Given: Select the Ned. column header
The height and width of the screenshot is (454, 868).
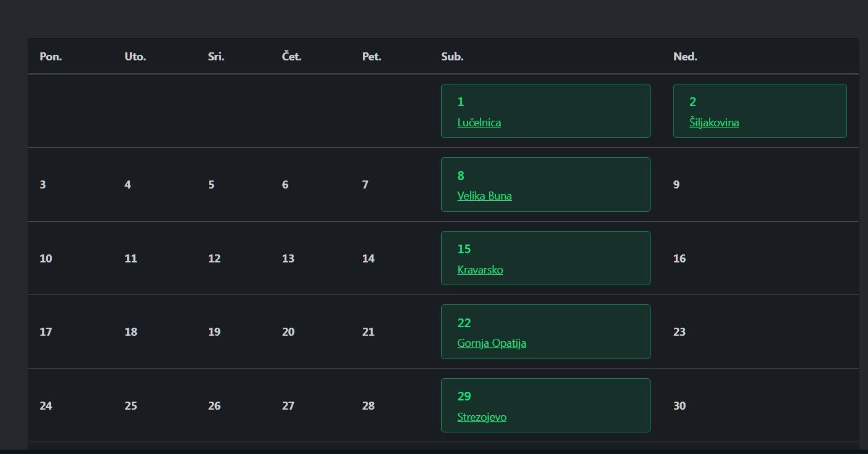Looking at the screenshot, I should tap(685, 57).
